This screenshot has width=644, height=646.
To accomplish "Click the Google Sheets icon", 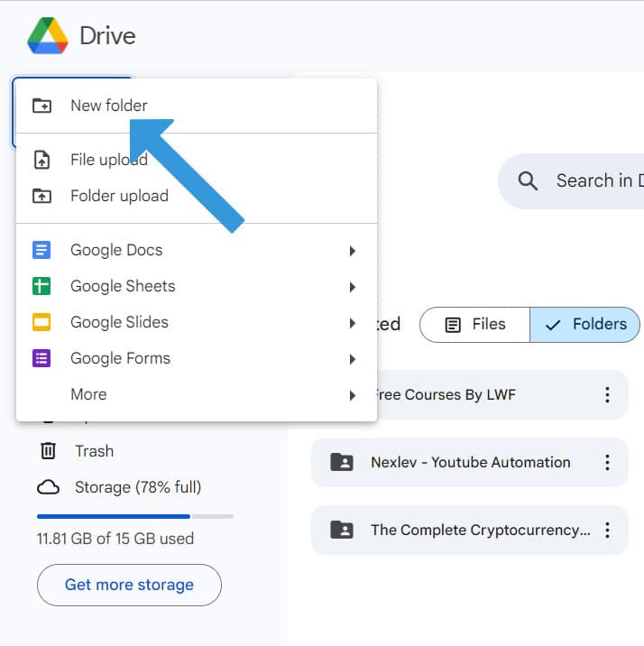I will click(x=41, y=286).
